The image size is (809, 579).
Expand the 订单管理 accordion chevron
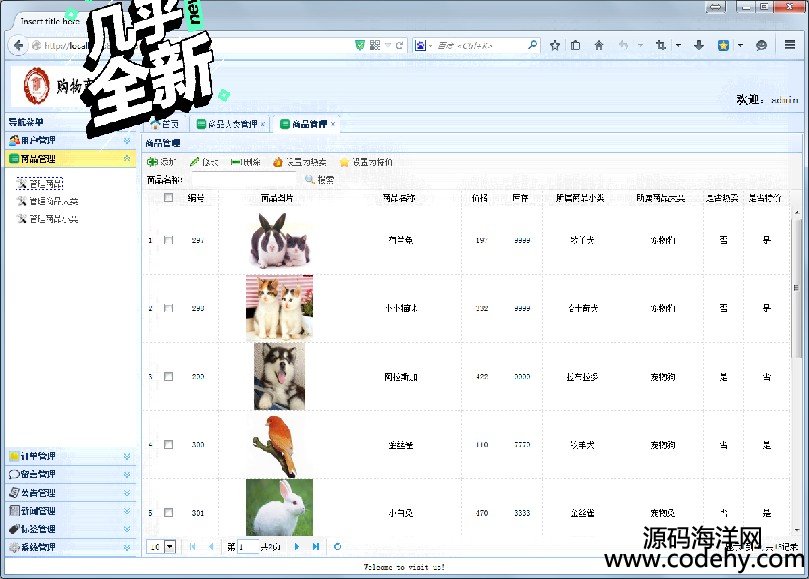pos(127,456)
